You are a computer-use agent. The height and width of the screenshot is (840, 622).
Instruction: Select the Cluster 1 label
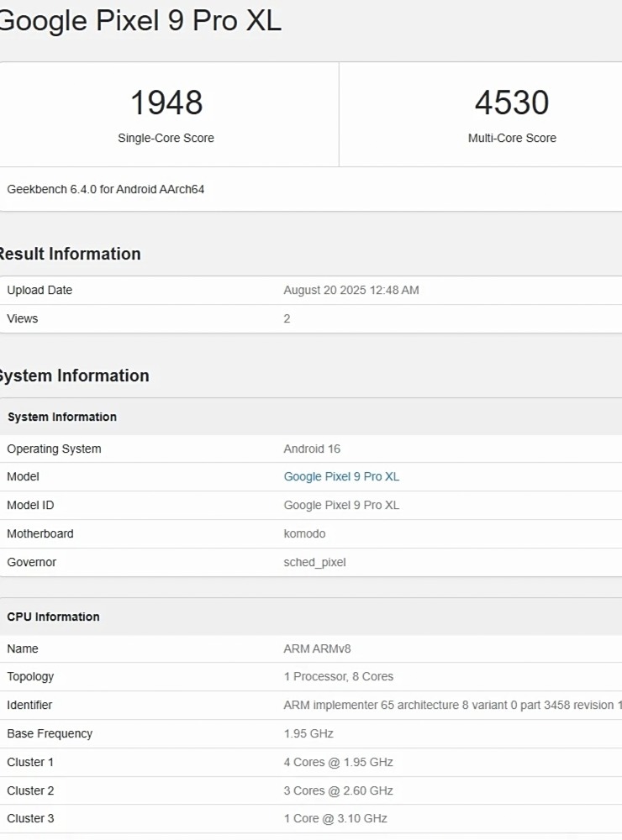pyautogui.click(x=30, y=763)
